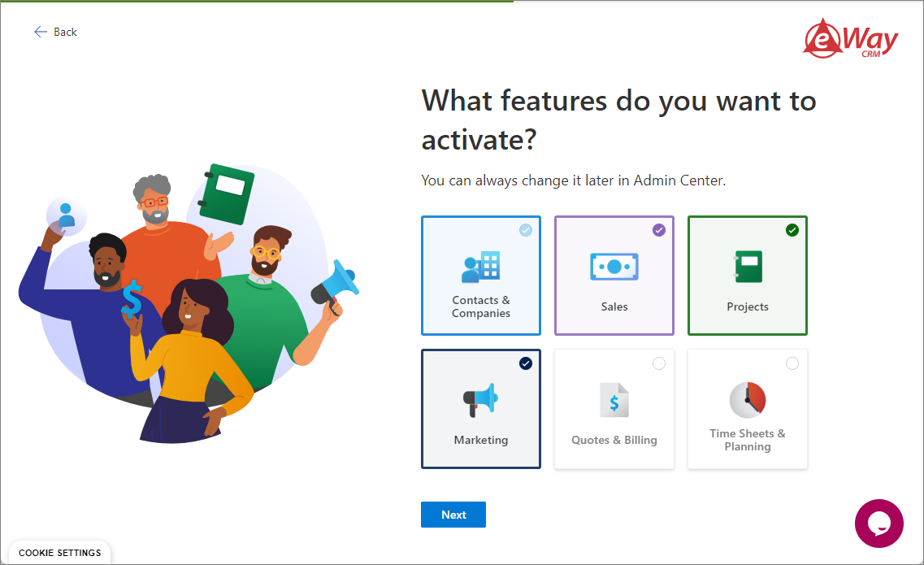
Task: Open the live chat bubble
Action: pyautogui.click(x=878, y=523)
